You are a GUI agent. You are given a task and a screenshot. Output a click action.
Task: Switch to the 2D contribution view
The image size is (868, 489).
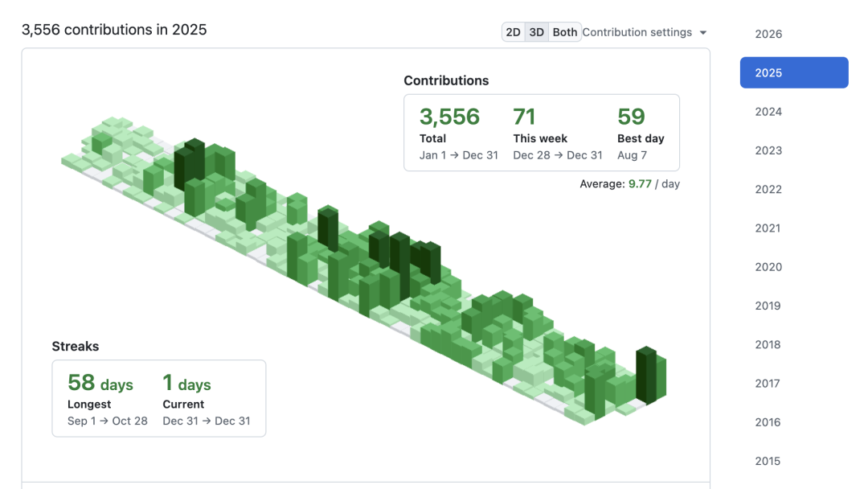[x=513, y=32]
